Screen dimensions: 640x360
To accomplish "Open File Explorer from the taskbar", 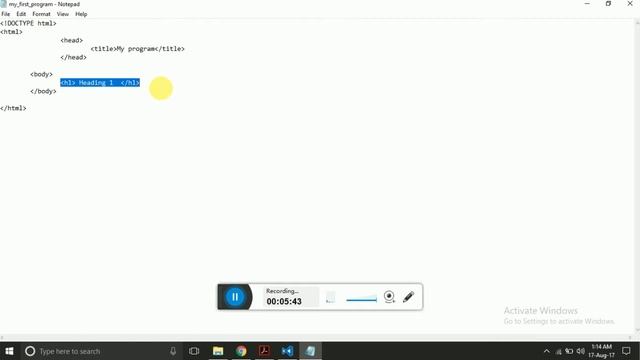I will click(218, 351).
